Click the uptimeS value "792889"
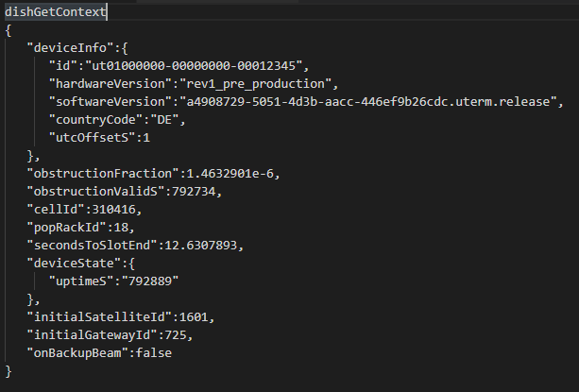The height and width of the screenshot is (392, 579). pos(150,281)
